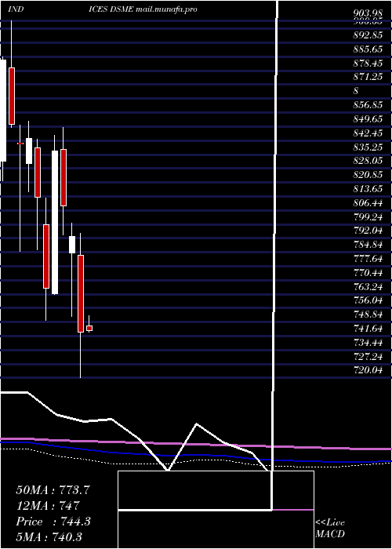392x549 pixels.
Task: Click the 849.65 price axis label
Action: tap(367, 119)
